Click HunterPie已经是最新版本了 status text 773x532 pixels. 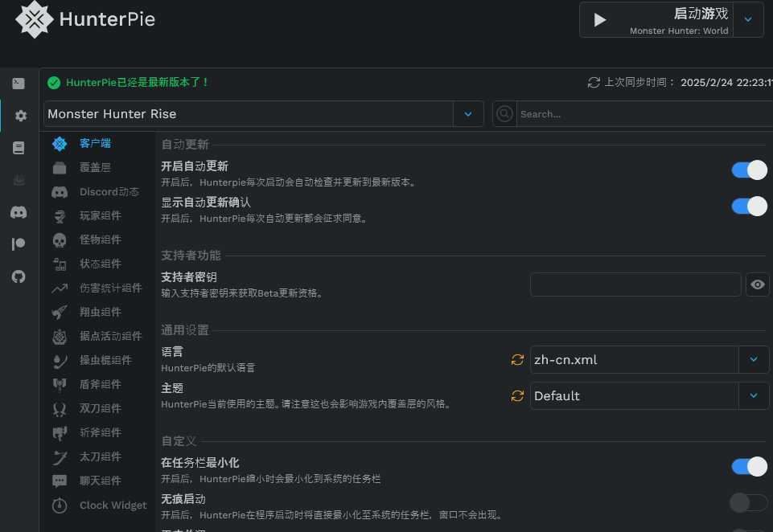point(137,82)
